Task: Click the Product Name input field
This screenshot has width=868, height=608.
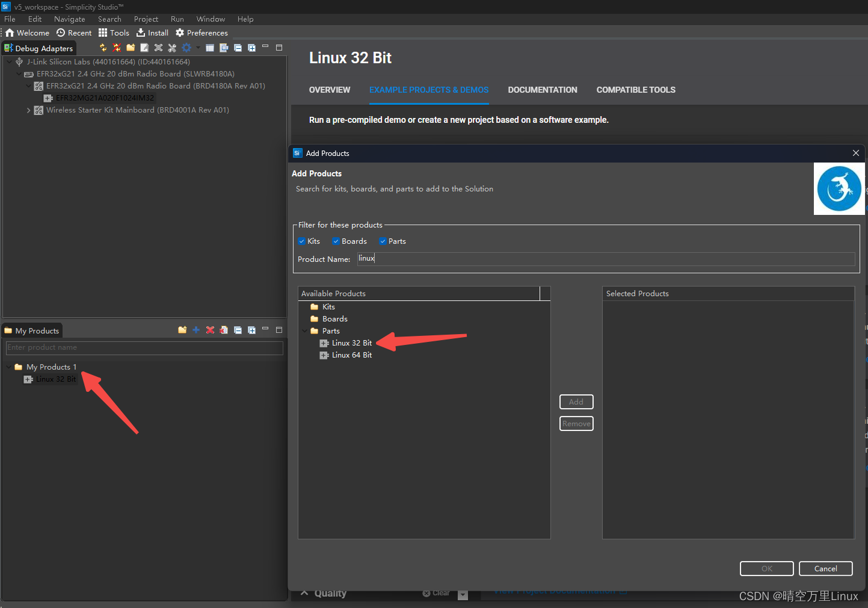Action: pyautogui.click(x=606, y=259)
